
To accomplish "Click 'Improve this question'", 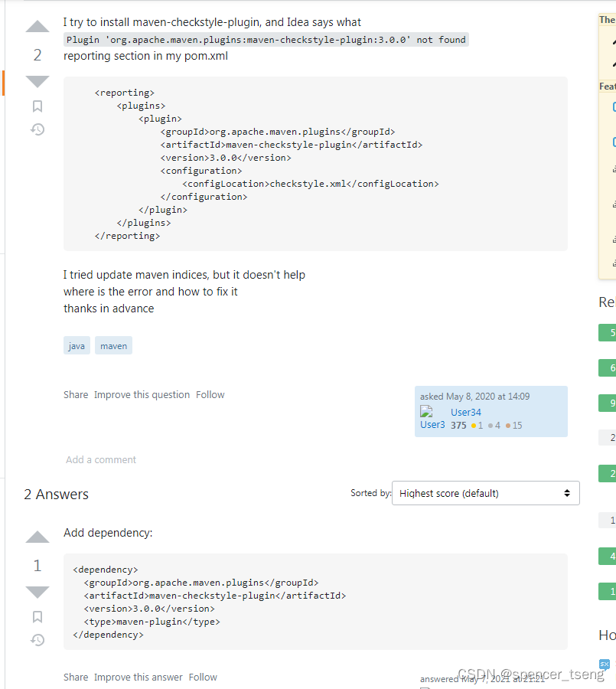I will point(142,394).
